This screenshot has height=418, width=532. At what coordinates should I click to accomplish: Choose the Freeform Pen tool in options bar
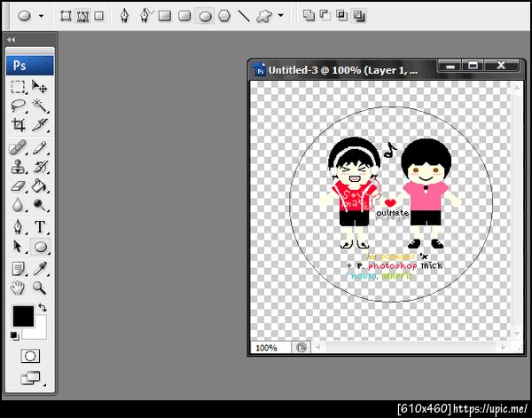coord(145,16)
